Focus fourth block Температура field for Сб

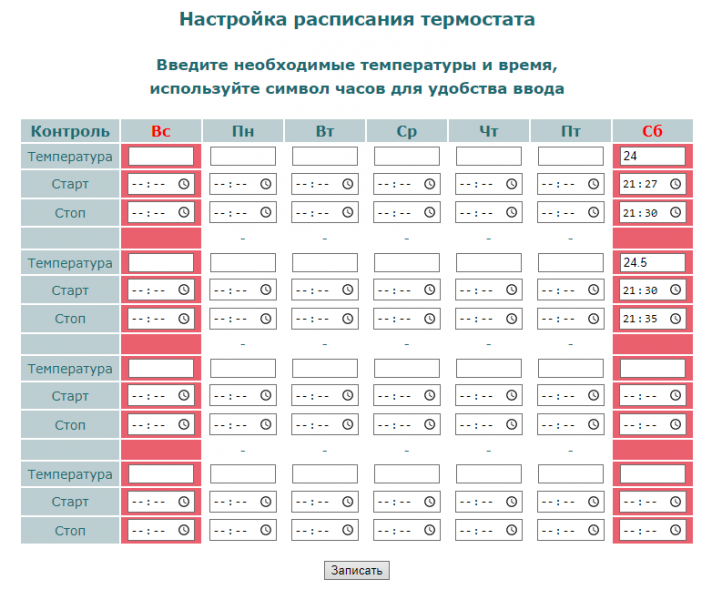[653, 474]
